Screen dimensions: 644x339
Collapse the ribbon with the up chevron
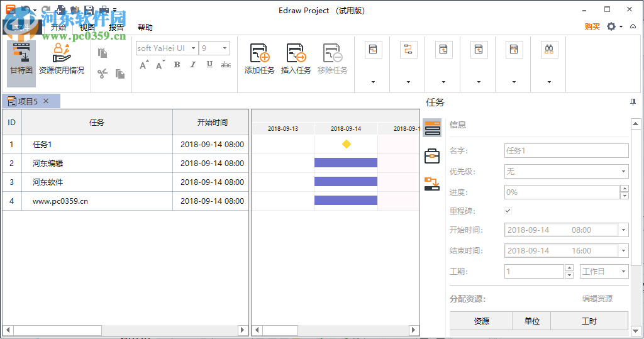tap(633, 26)
